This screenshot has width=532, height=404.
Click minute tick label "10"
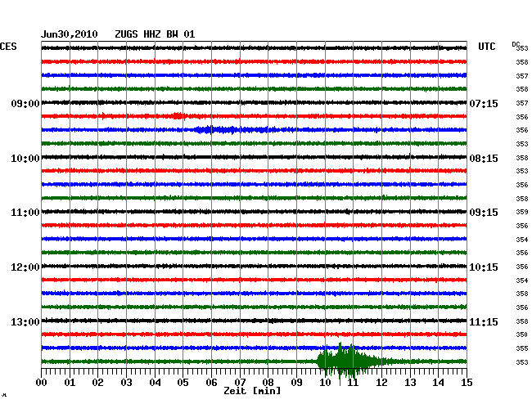tap(325, 382)
